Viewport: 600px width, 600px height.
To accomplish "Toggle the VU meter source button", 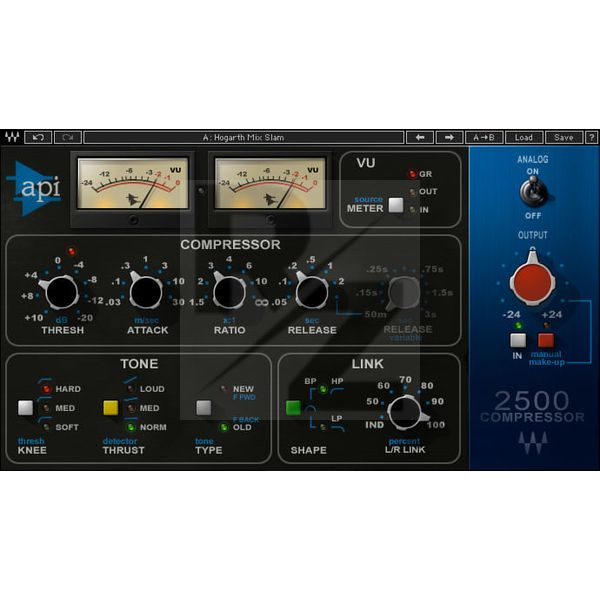I will click(x=396, y=205).
